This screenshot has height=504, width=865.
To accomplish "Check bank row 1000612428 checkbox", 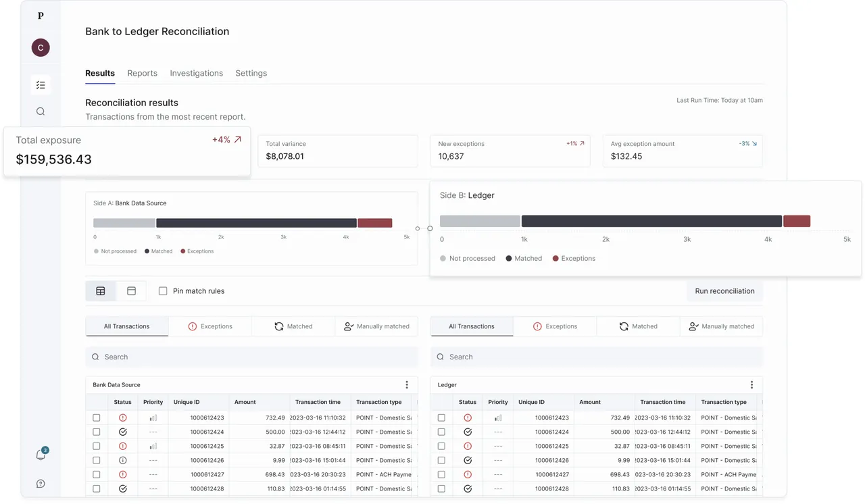I will [97, 489].
